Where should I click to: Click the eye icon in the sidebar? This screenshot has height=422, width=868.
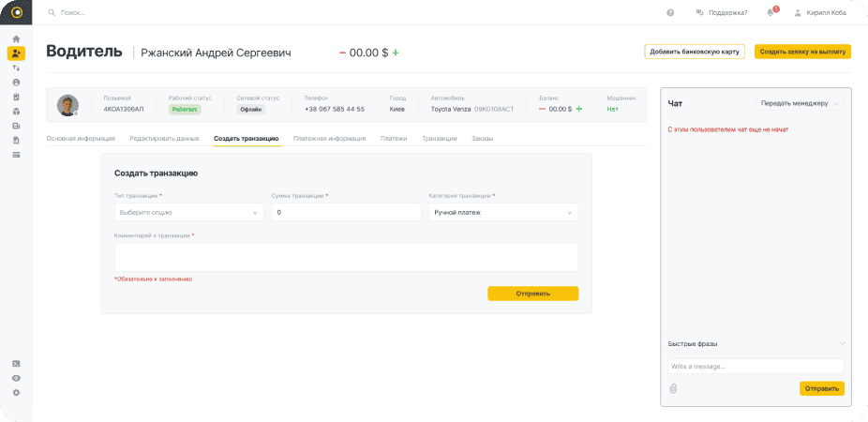[x=16, y=378]
